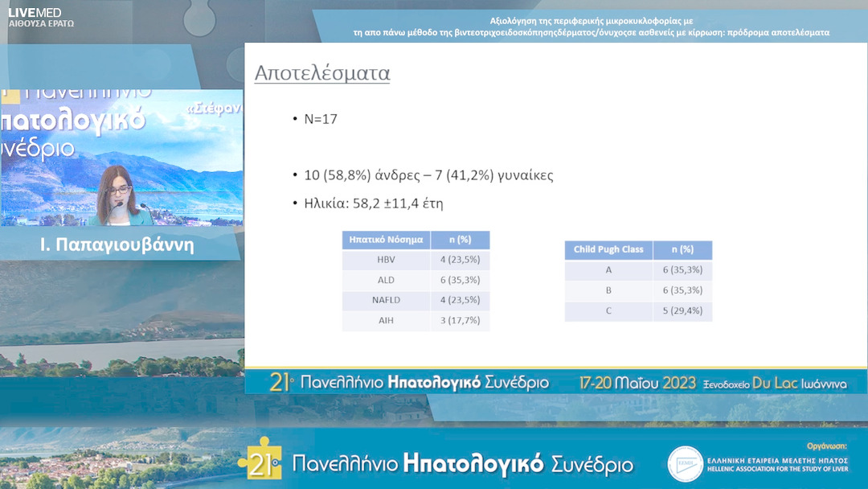Click the 5 (29,4%) value for class C

[682, 310]
